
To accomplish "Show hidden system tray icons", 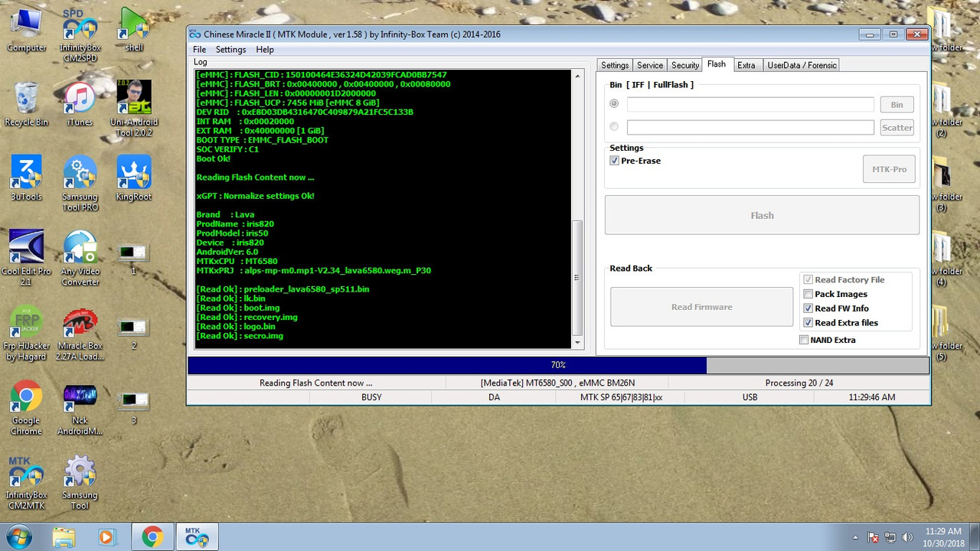I will pos(855,537).
